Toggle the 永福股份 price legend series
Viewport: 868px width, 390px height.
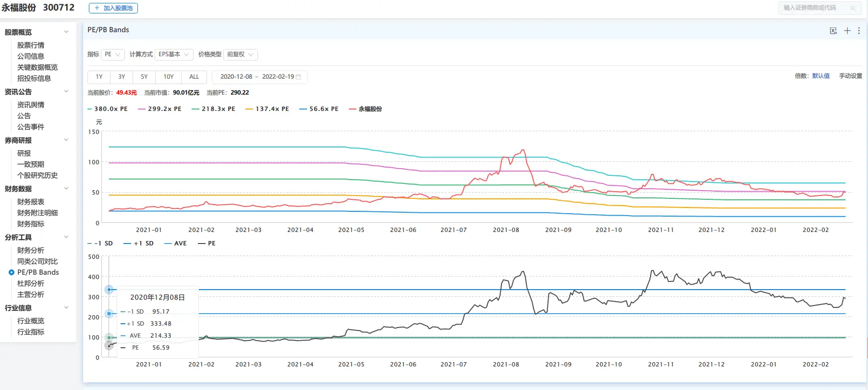366,109
